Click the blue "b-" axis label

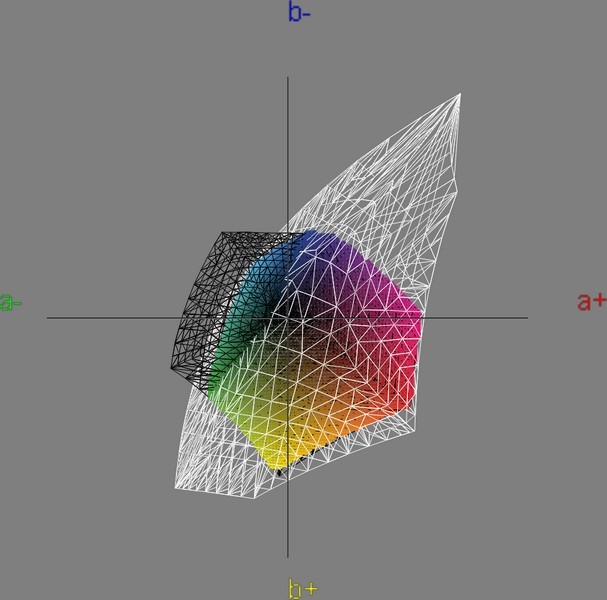[299, 11]
